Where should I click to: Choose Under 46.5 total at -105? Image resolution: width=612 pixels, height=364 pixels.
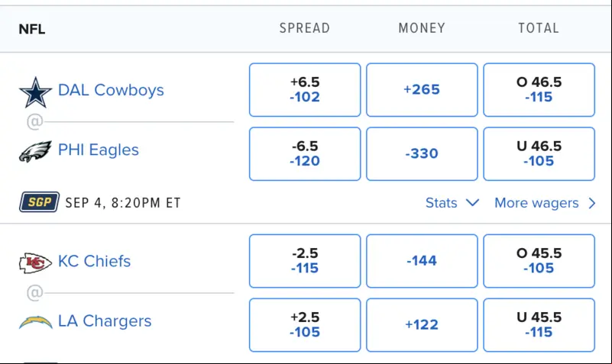[539, 153]
